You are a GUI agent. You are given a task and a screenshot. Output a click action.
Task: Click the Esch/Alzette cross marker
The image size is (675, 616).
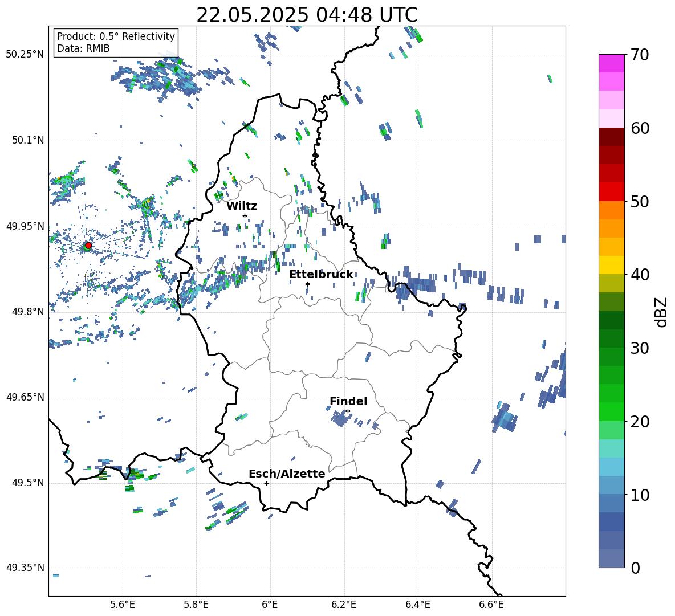[266, 483]
